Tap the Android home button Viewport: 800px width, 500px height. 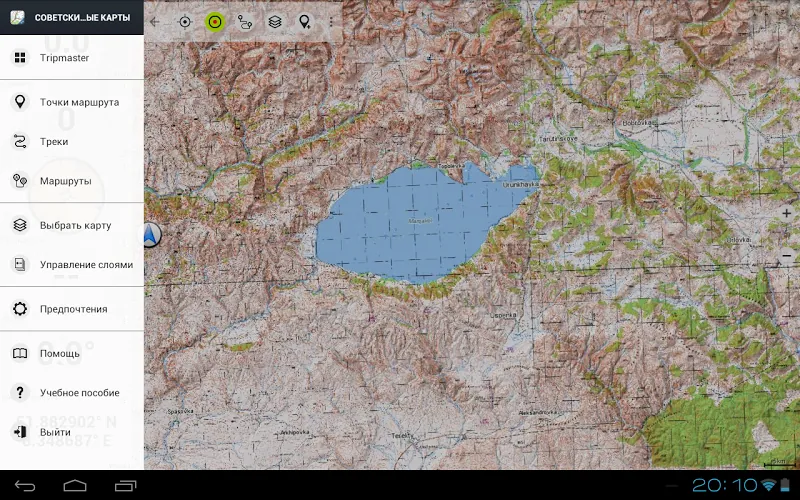tap(75, 485)
